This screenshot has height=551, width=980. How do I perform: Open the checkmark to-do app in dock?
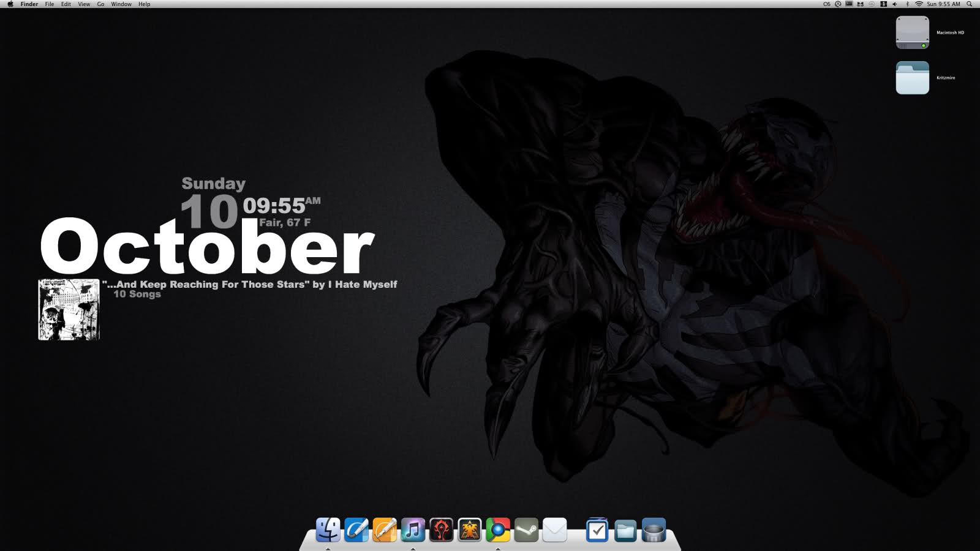click(x=597, y=530)
